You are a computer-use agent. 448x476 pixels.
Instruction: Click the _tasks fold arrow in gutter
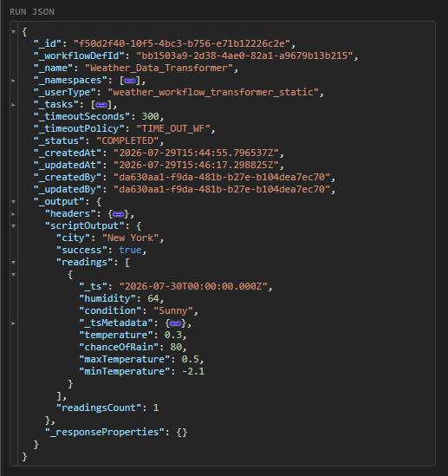coord(13,105)
